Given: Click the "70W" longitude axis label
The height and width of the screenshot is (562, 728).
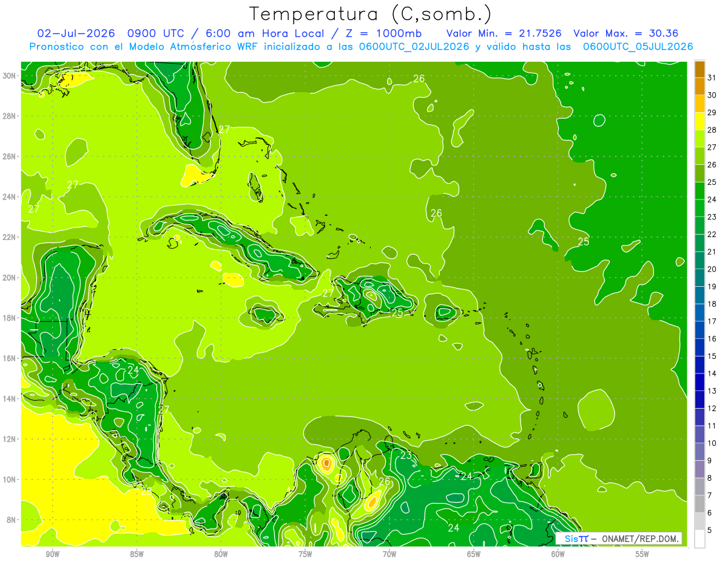Looking at the screenshot, I should [389, 554].
